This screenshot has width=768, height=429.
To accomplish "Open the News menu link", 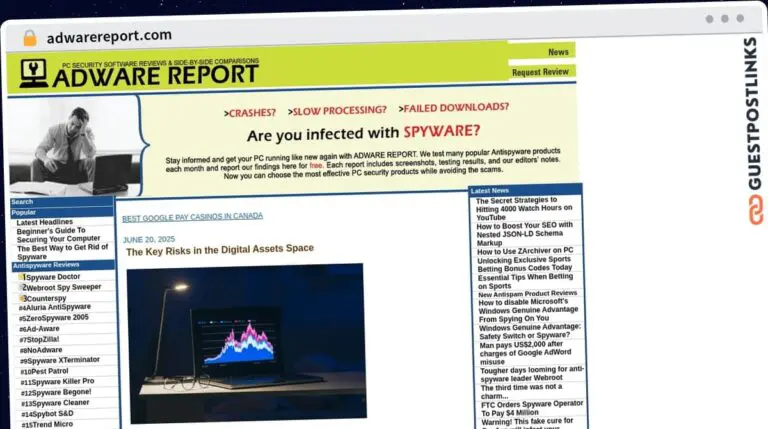I will [x=558, y=52].
